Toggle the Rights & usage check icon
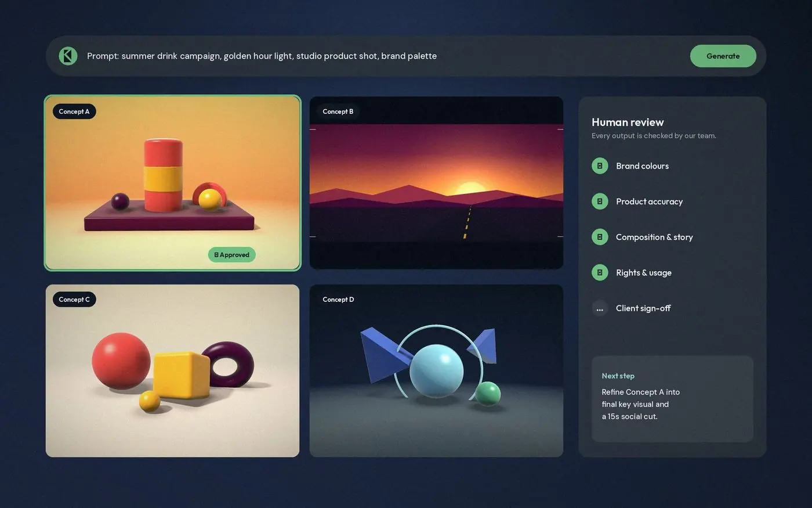 click(x=600, y=272)
